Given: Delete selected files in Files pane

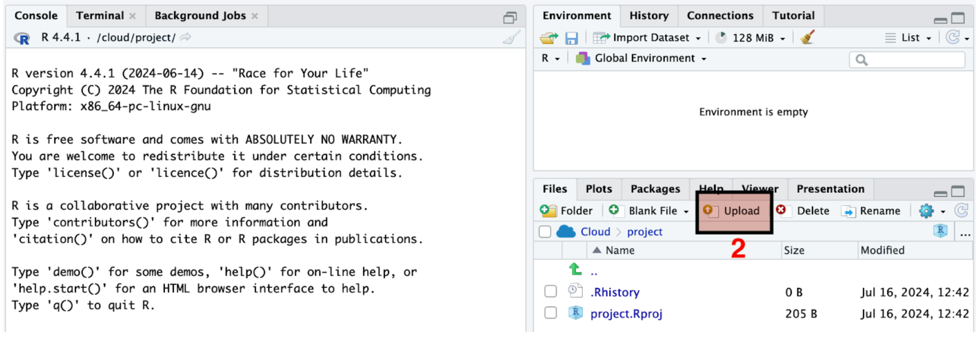Looking at the screenshot, I should (803, 211).
